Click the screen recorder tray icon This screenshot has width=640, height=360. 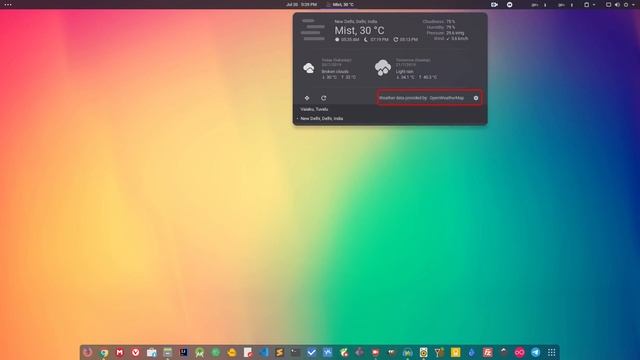494,4
